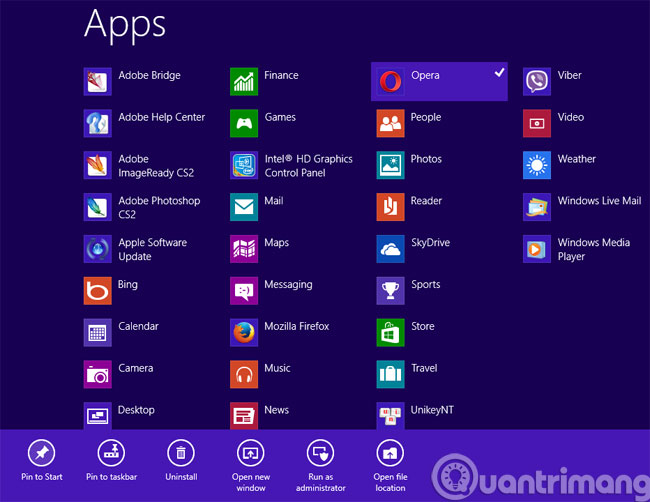Open the Messaging app tile

[244, 291]
